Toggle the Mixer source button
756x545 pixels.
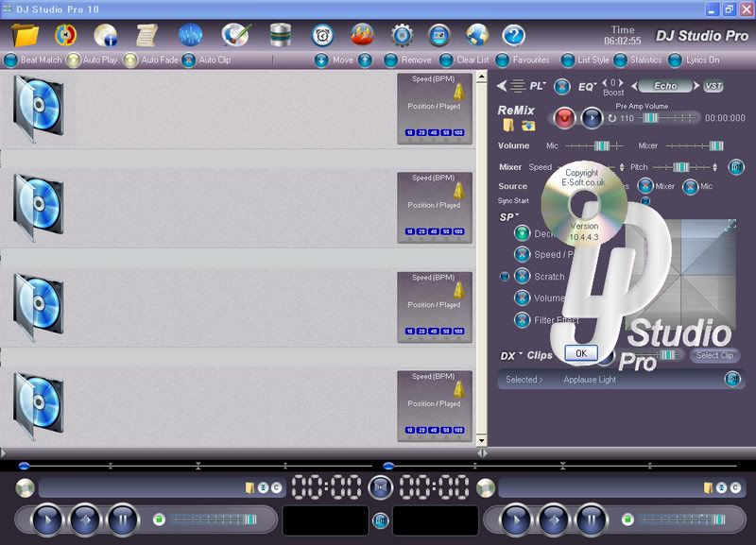click(645, 186)
